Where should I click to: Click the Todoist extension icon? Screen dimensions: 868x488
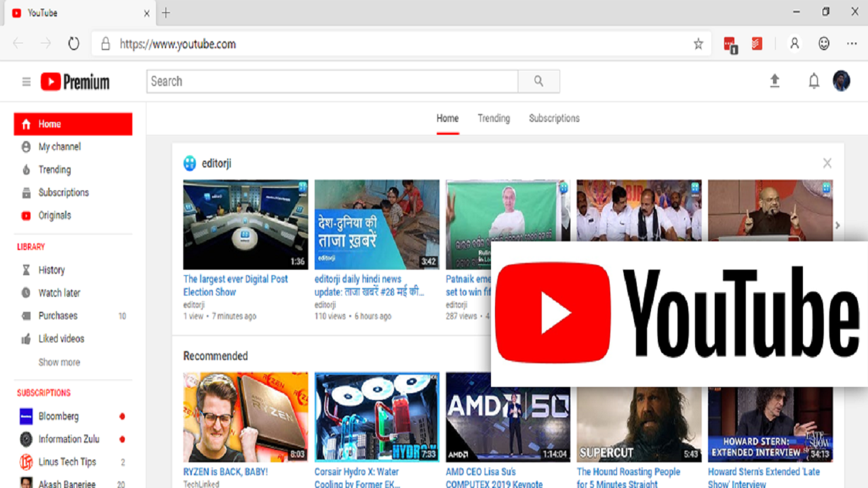[757, 43]
